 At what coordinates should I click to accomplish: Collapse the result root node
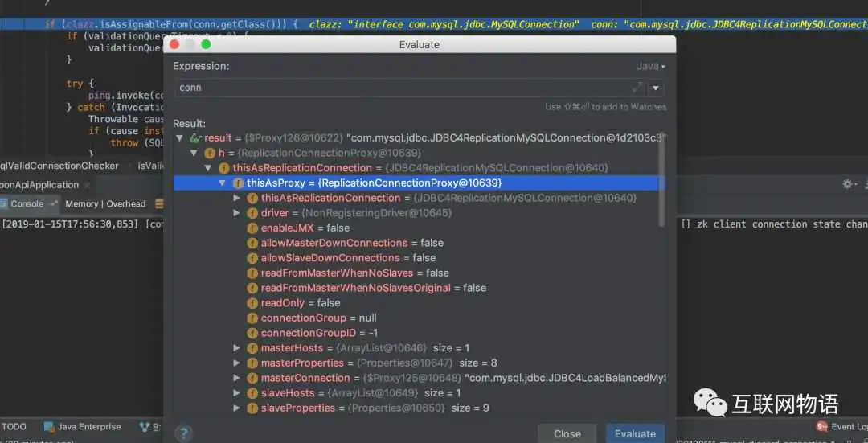click(179, 137)
